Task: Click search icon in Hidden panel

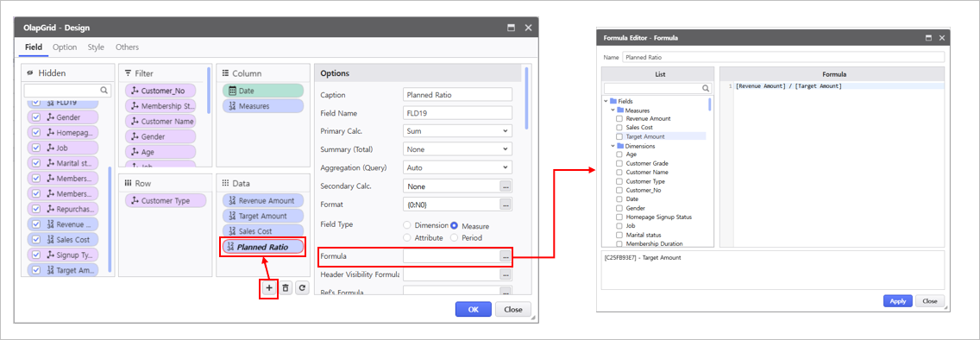Action: 104,90
